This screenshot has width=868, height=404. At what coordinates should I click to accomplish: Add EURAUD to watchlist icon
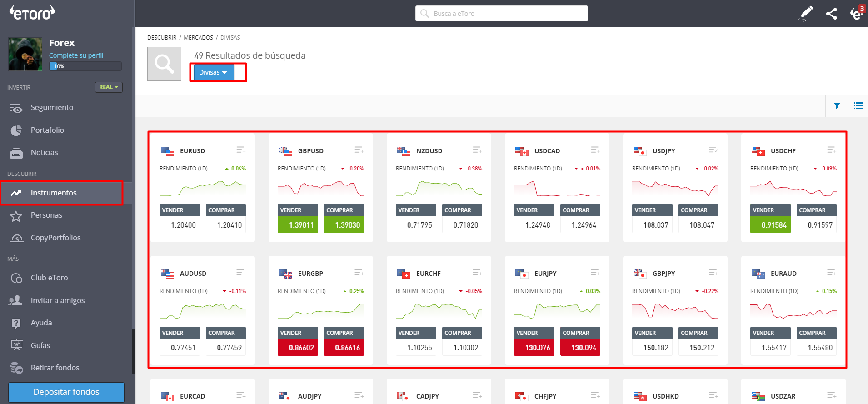click(832, 273)
